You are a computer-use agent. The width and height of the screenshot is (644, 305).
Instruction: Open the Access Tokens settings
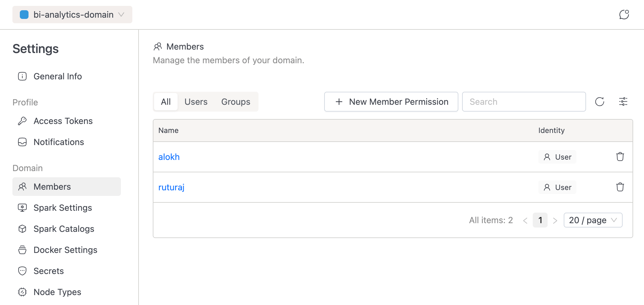(63, 121)
